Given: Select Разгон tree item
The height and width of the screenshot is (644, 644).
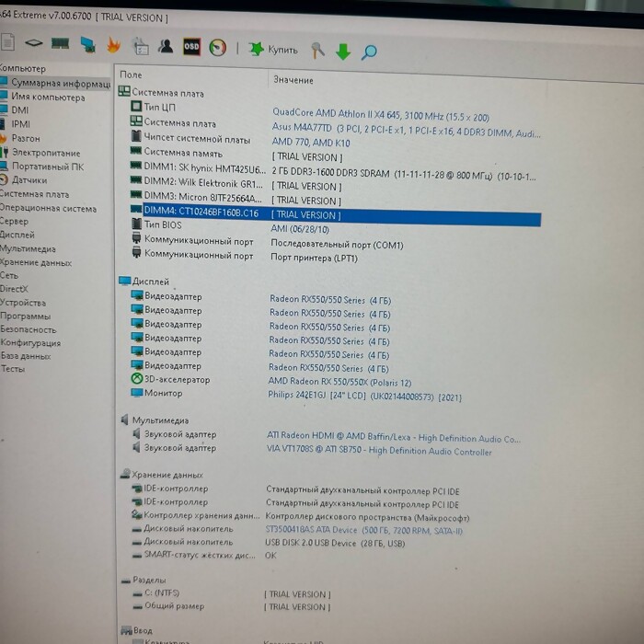Looking at the screenshot, I should (26, 138).
